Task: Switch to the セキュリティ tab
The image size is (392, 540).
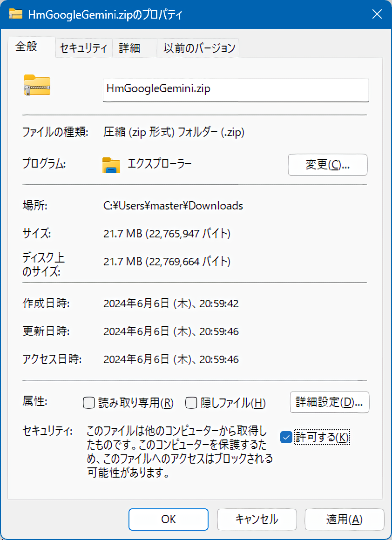Action: [x=84, y=48]
